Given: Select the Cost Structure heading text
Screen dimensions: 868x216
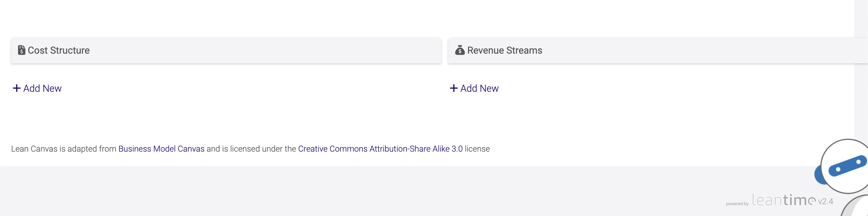Looking at the screenshot, I should (59, 51).
